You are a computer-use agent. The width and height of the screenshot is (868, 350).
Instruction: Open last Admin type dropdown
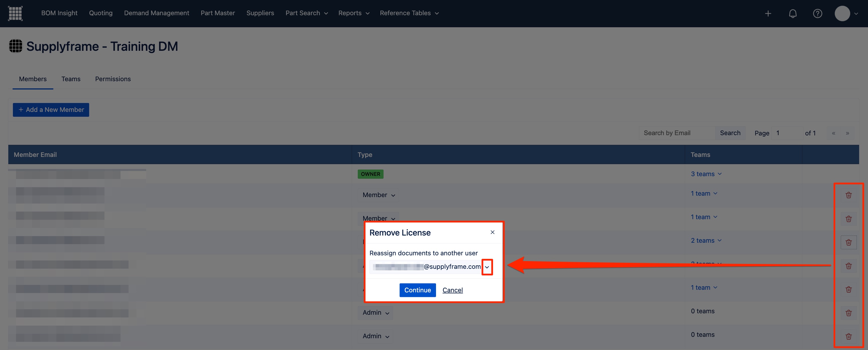coord(375,337)
